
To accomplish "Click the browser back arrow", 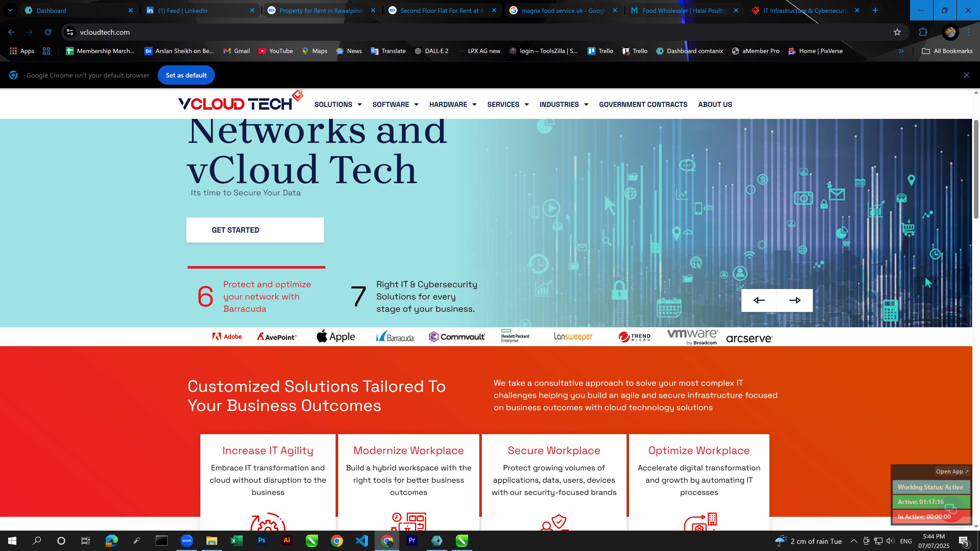I will pos(11,32).
